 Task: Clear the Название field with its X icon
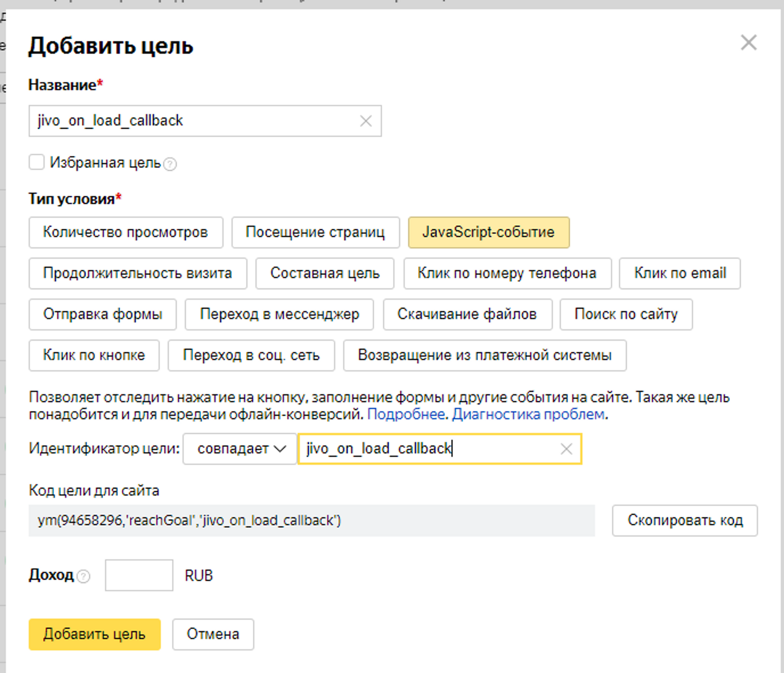coord(366,121)
